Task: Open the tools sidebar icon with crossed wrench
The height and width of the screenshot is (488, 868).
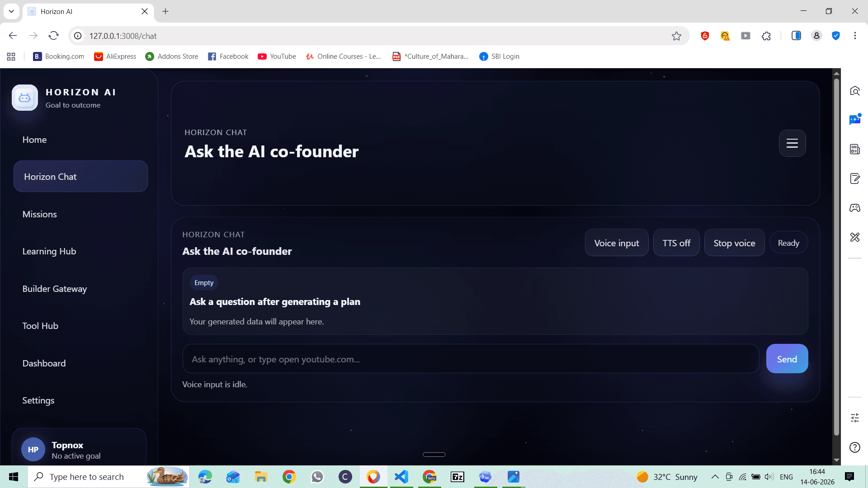Action: tap(854, 237)
